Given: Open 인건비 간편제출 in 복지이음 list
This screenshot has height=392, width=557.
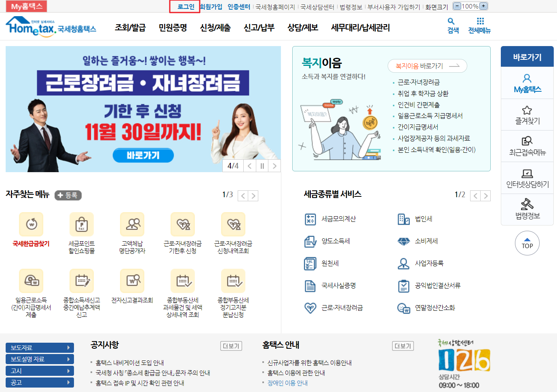Looking at the screenshot, I should point(419,105).
